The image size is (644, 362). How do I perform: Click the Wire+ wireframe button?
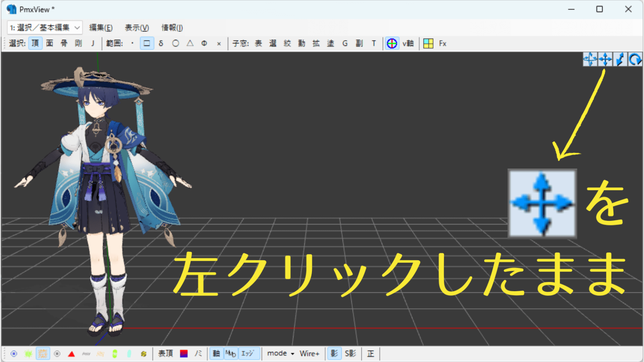tap(309, 353)
